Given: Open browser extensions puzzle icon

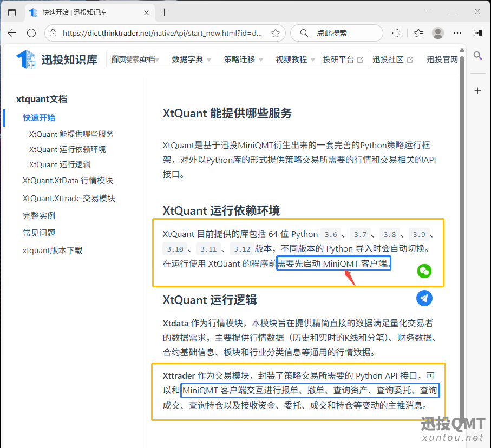Looking at the screenshot, I should pyautogui.click(x=396, y=33).
